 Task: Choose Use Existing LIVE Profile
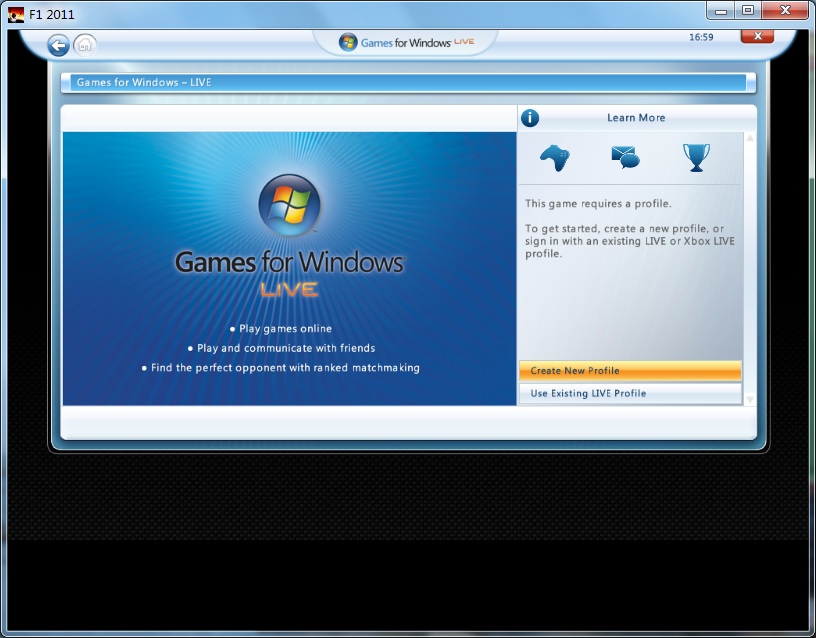point(630,393)
